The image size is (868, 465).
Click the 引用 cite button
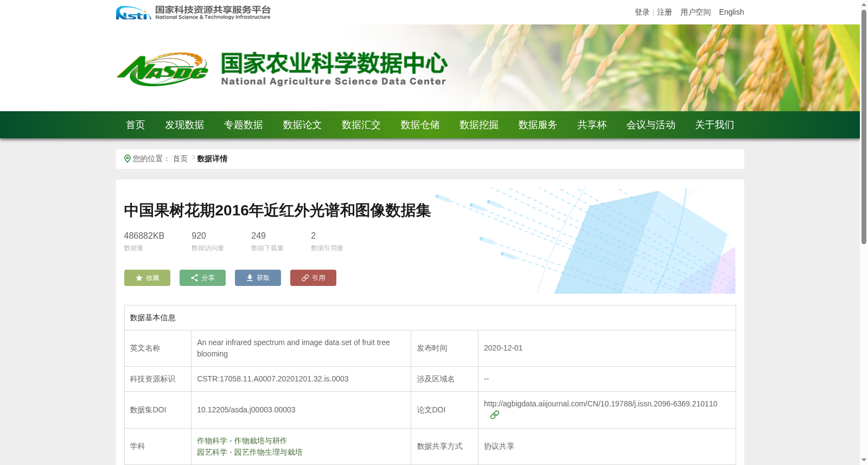click(x=313, y=278)
